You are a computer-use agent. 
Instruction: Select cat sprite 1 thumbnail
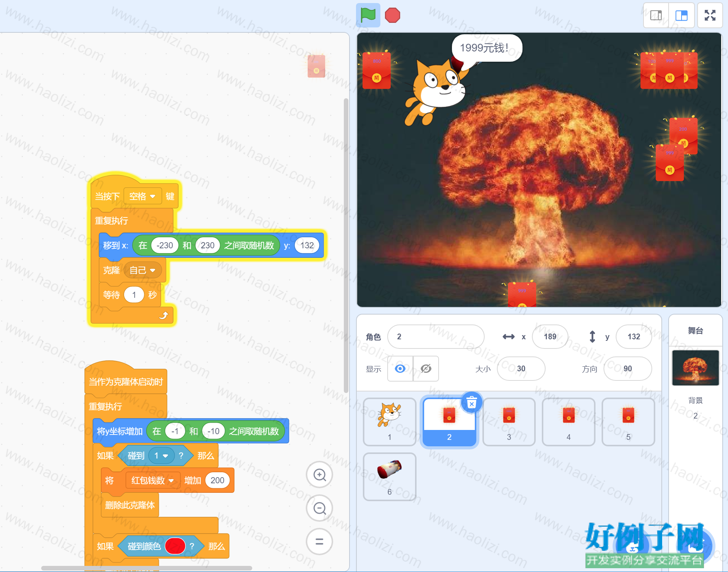tap(390, 422)
